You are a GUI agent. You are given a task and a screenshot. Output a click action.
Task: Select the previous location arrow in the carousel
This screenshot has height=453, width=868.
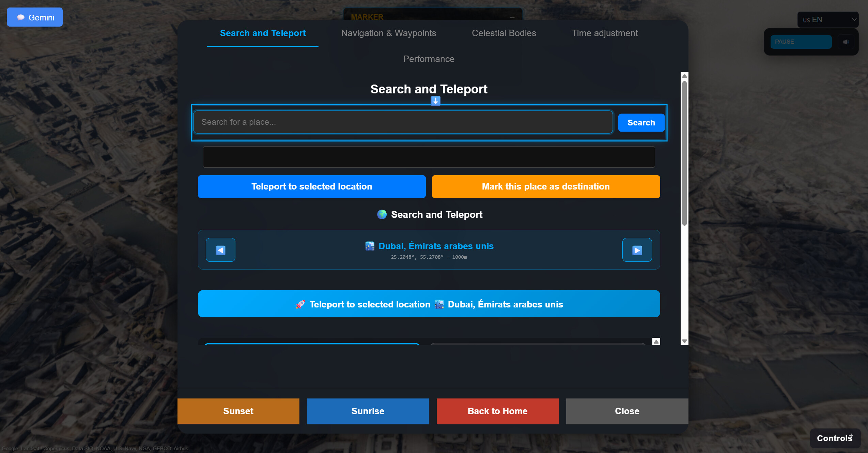[220, 250]
